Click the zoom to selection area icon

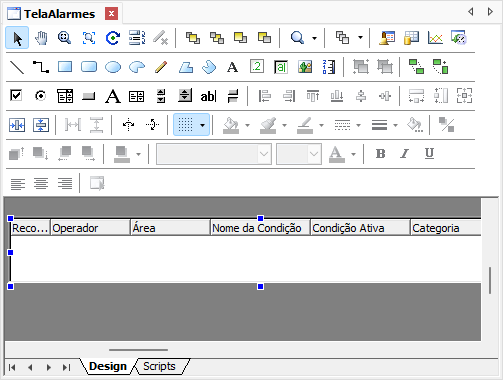(x=89, y=38)
